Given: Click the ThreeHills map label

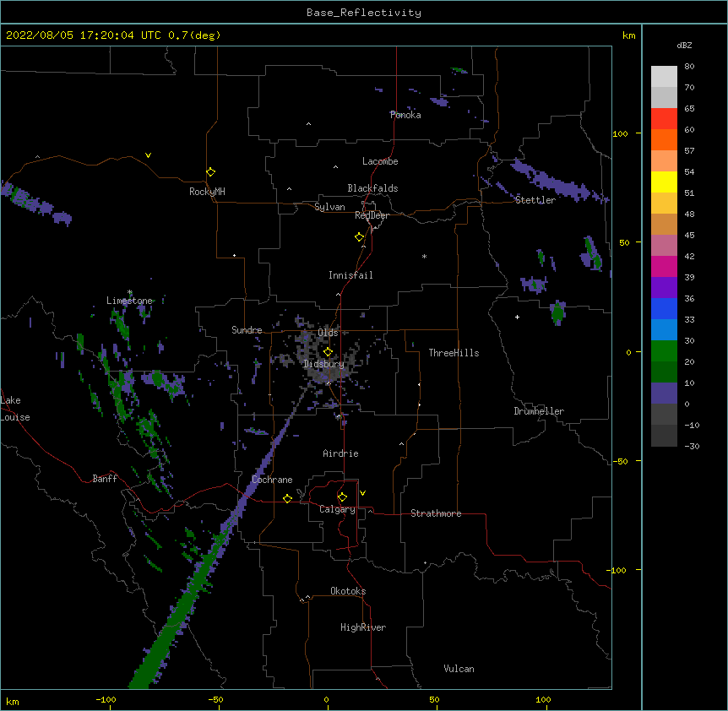Looking at the screenshot, I should coord(454,353).
